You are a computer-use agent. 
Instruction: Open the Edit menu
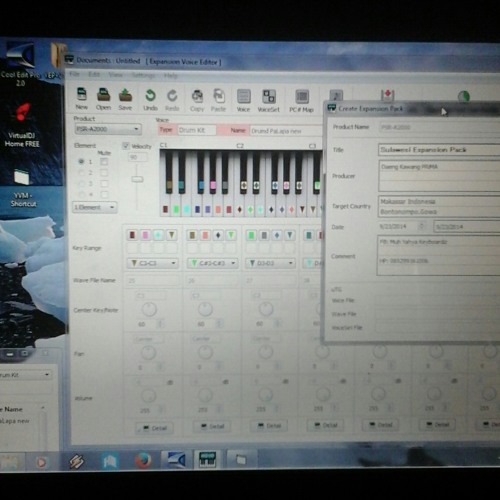[x=94, y=74]
